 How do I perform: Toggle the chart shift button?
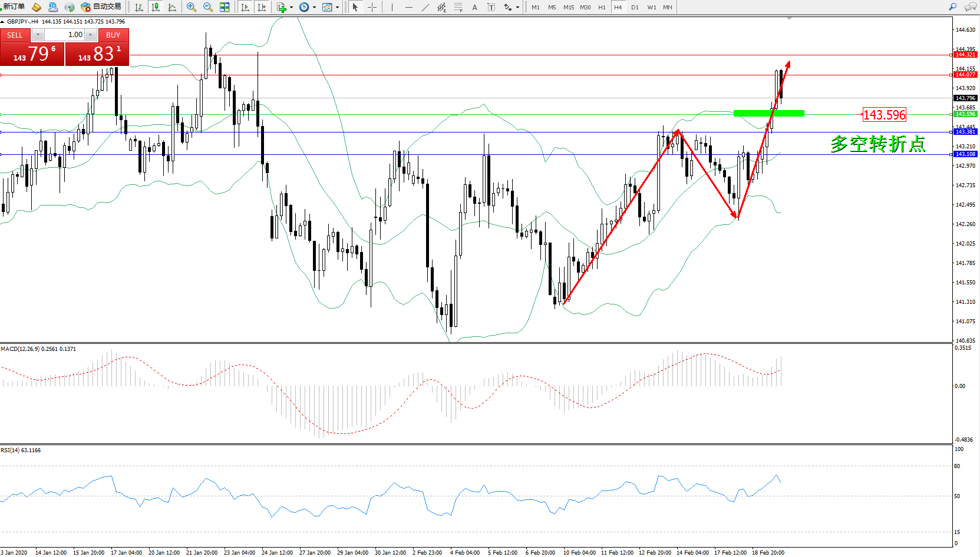[262, 7]
